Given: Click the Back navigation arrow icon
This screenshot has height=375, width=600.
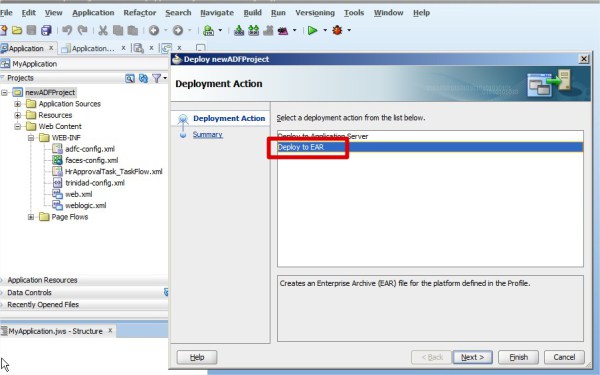Looking at the screenshot, I should tap(154, 30).
